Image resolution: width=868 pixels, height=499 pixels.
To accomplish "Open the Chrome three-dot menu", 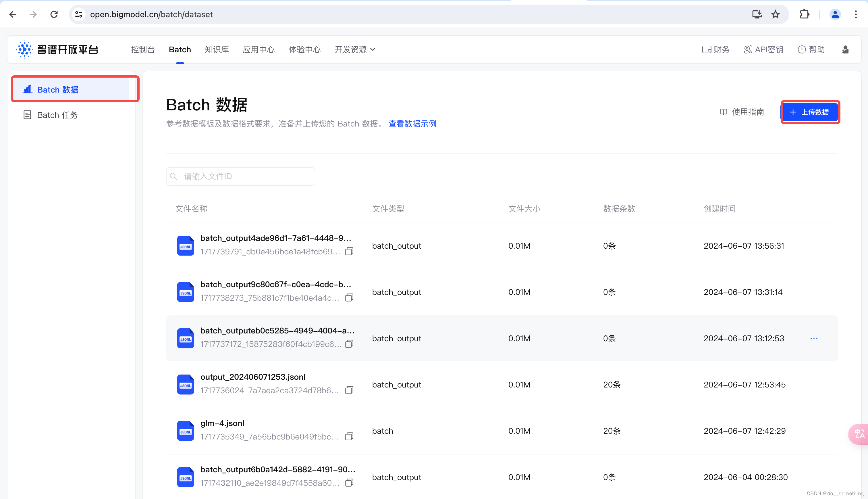I will pyautogui.click(x=856, y=14).
